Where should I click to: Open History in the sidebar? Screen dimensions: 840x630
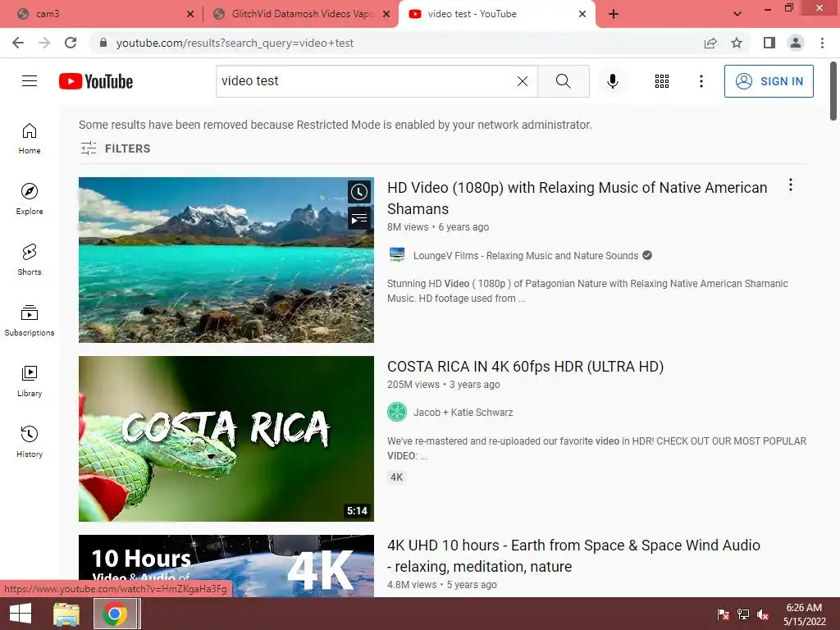(x=30, y=441)
